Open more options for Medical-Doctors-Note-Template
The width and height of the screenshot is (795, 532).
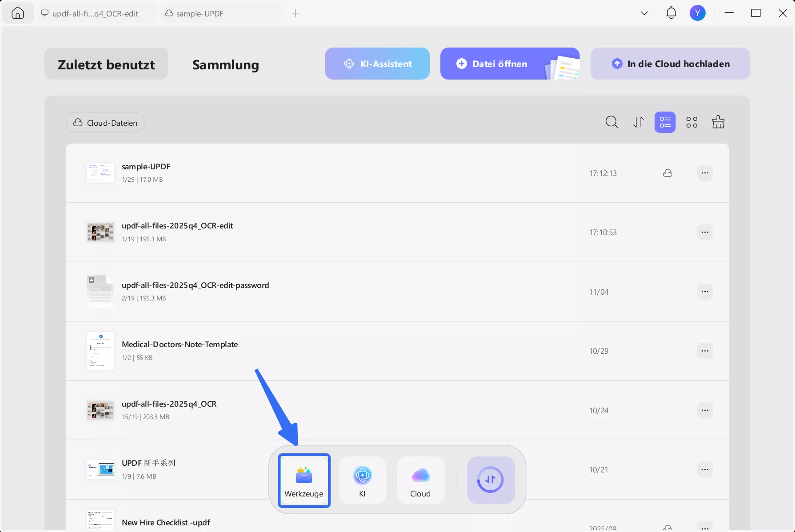pyautogui.click(x=705, y=351)
